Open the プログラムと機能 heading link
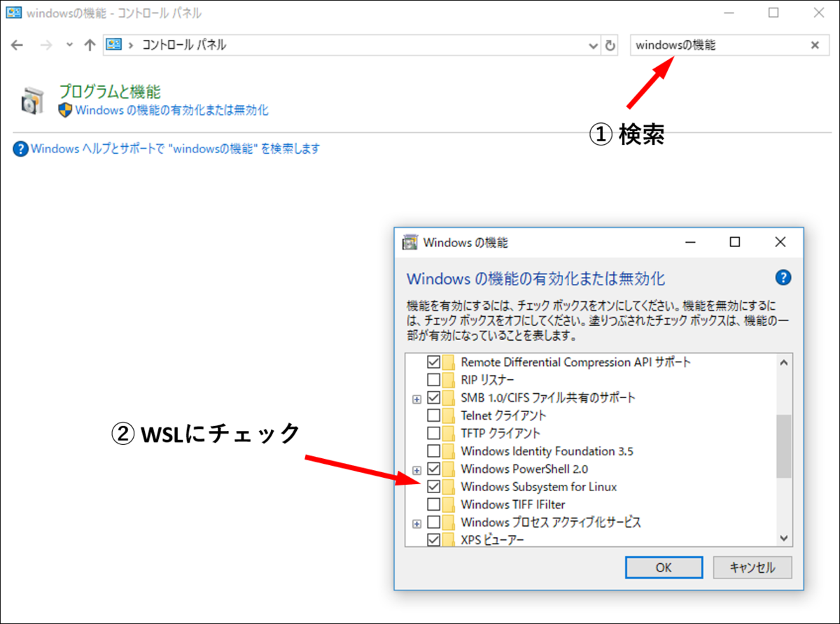Screen dimensions: 840x624 click(x=110, y=92)
